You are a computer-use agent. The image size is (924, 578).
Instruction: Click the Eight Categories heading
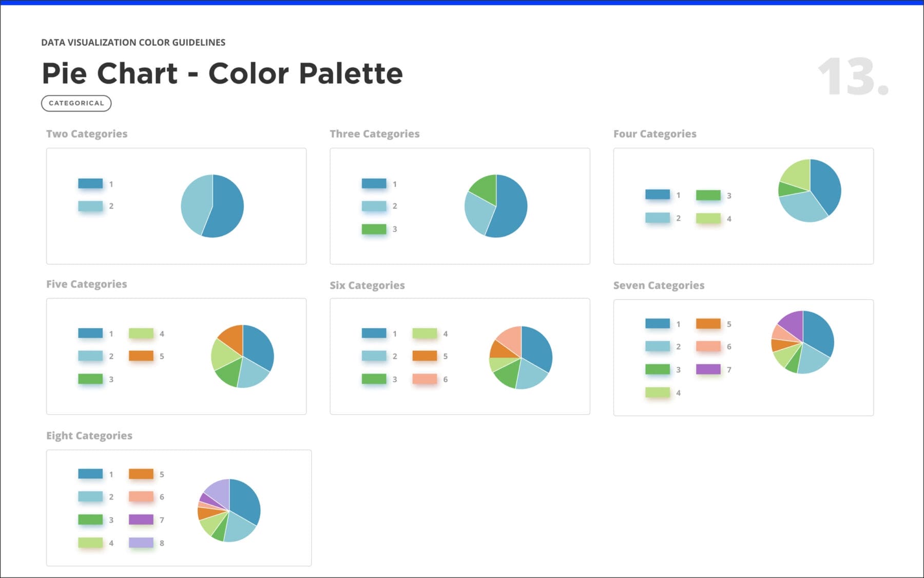click(x=89, y=436)
